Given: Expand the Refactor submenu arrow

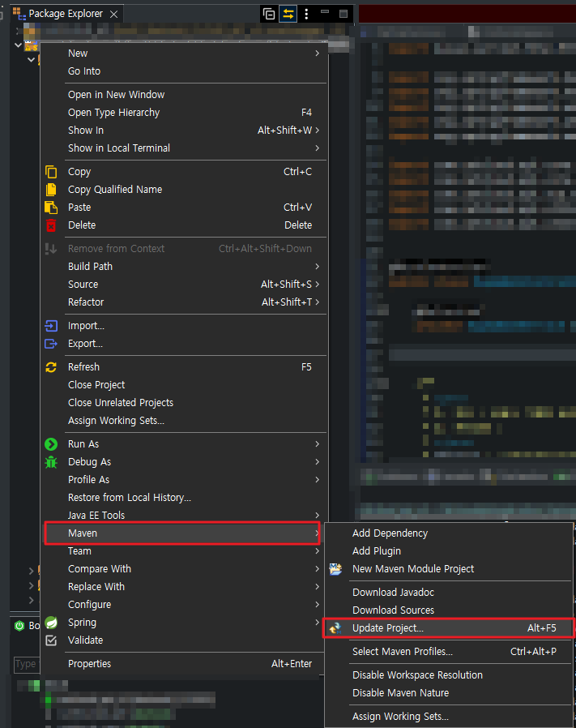Looking at the screenshot, I should (317, 302).
